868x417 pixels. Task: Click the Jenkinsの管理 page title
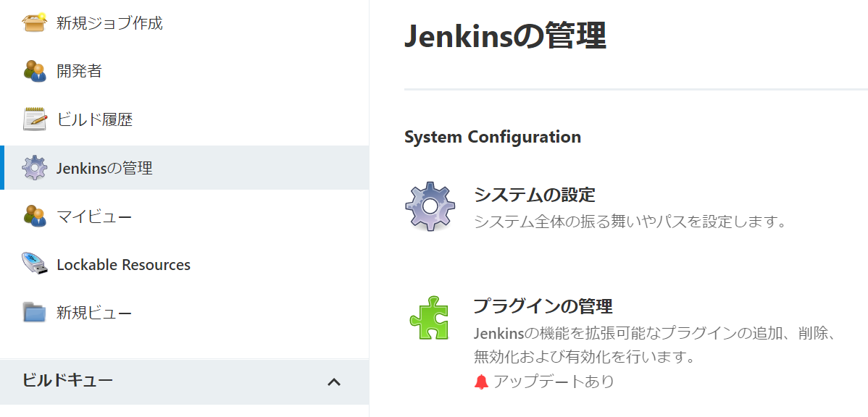tap(506, 36)
